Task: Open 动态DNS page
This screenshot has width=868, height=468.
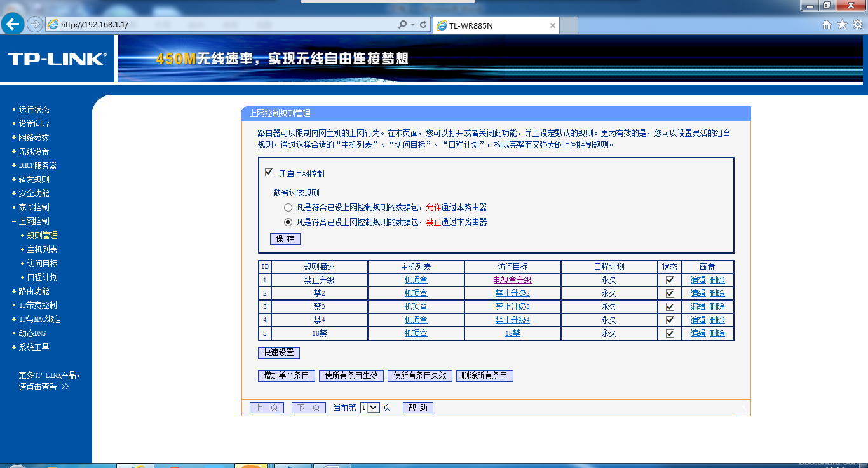Action: 32,333
